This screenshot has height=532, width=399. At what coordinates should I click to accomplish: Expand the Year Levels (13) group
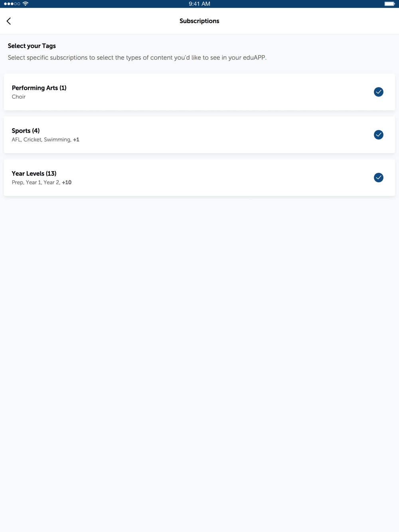34,173
